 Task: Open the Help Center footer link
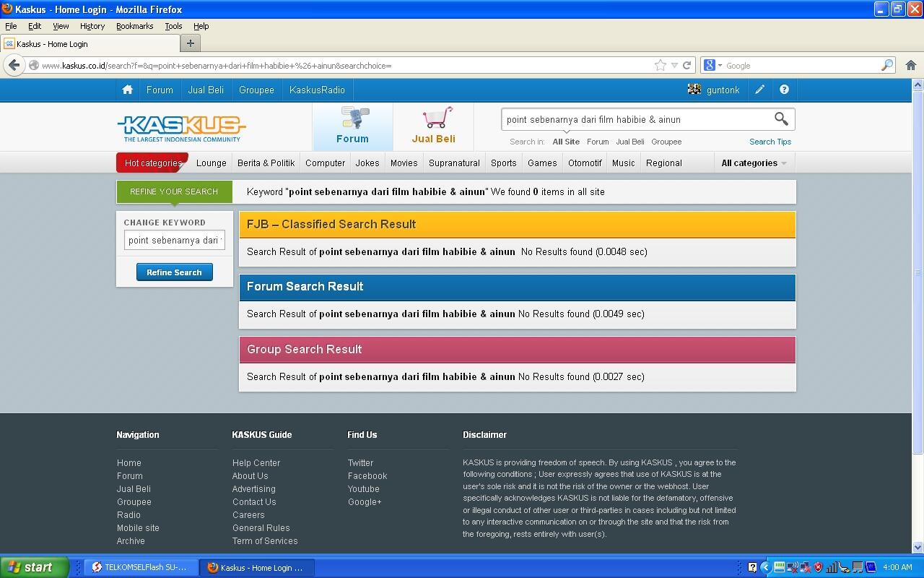256,463
